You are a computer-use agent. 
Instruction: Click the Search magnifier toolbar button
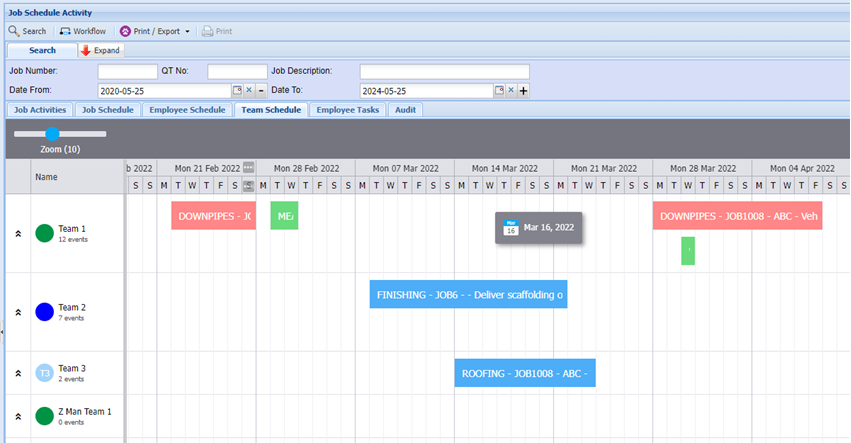27,31
